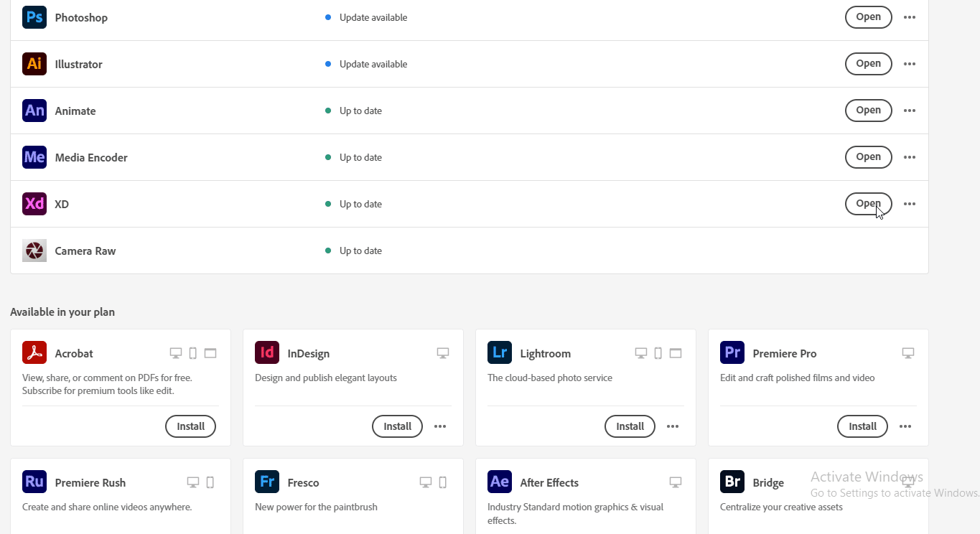Click the desktop platform icon on After Effects card

tap(676, 482)
